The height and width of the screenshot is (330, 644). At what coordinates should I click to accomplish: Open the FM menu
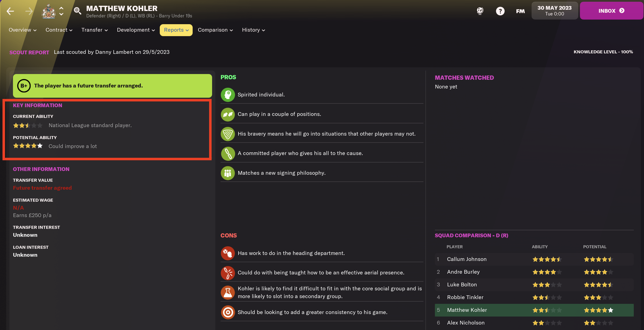coord(520,11)
